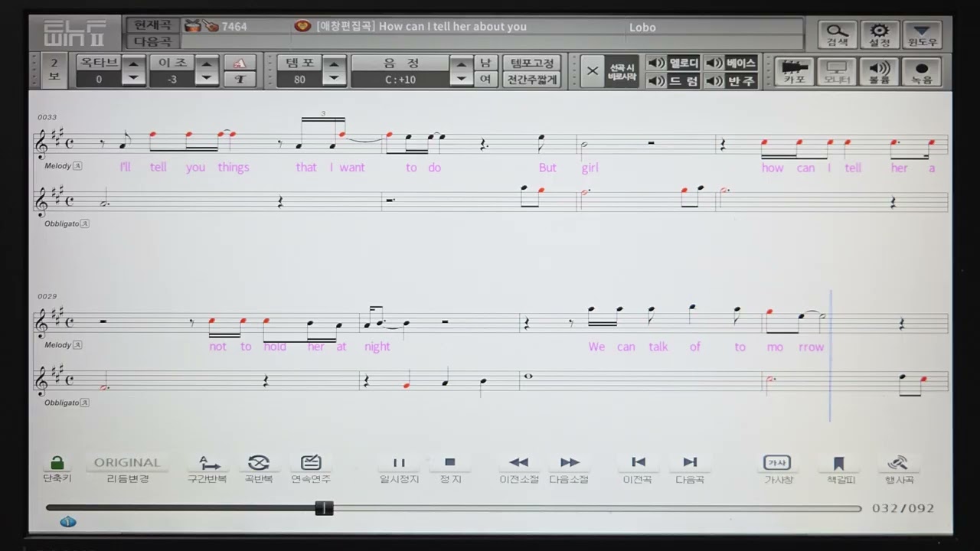
Task: Open 행사곡 event songs
Action: 899,469
